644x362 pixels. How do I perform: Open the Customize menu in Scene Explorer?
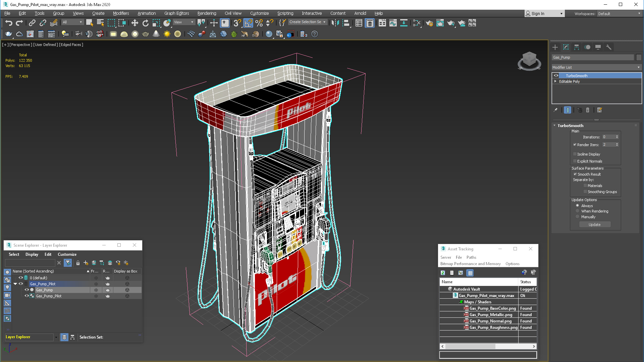pos(67,254)
